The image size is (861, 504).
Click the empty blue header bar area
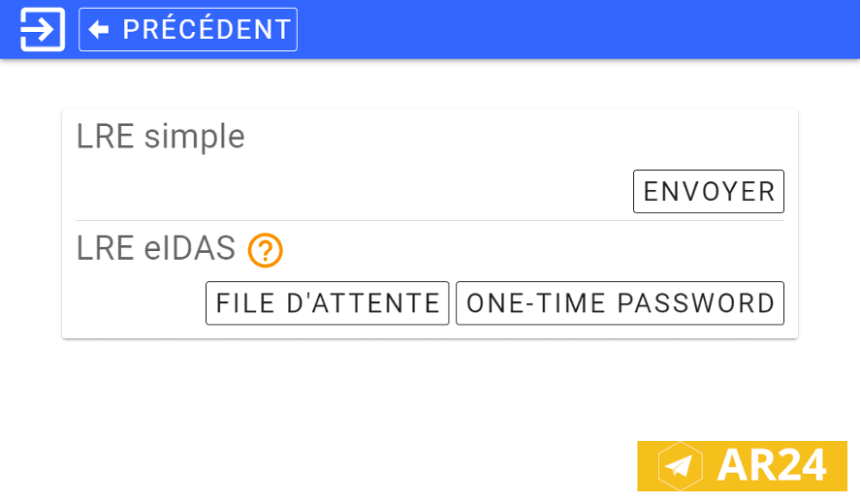click(x=582, y=29)
